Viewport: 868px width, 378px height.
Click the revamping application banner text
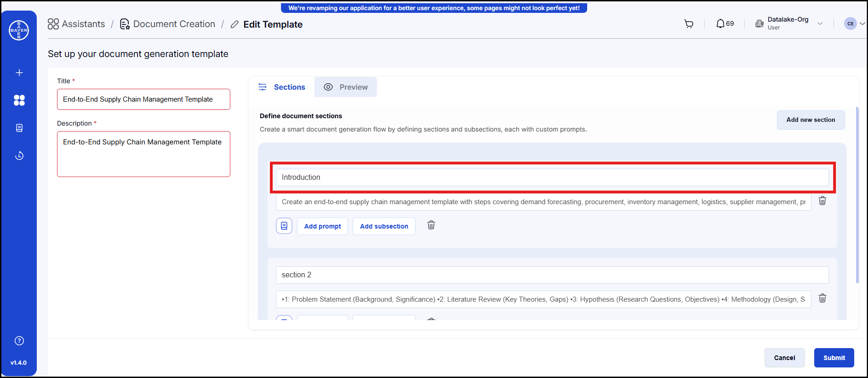point(434,8)
